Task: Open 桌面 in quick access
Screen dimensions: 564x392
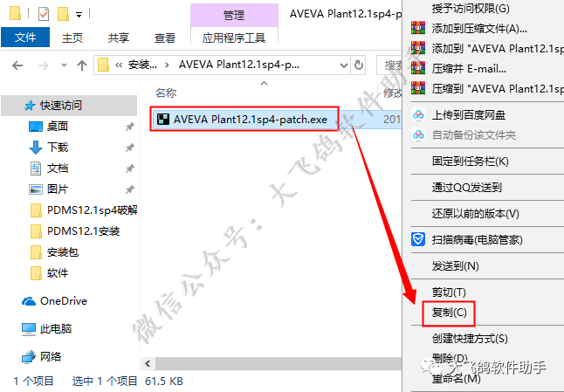Action: [58, 127]
